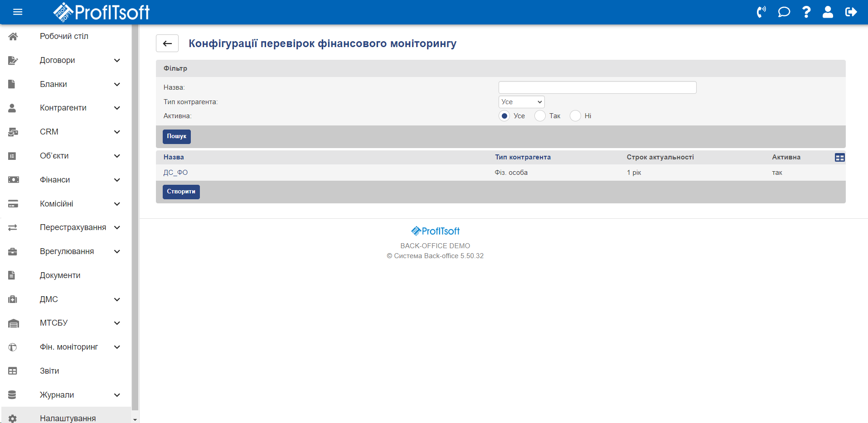The width and height of the screenshot is (868, 423).
Task: Open the chat bubble icon
Action: [784, 12]
